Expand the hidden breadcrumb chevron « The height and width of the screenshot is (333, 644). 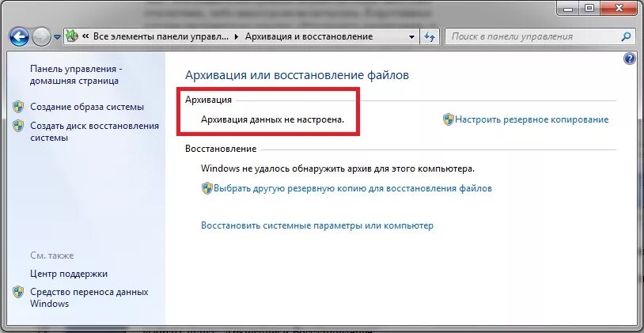(x=85, y=36)
